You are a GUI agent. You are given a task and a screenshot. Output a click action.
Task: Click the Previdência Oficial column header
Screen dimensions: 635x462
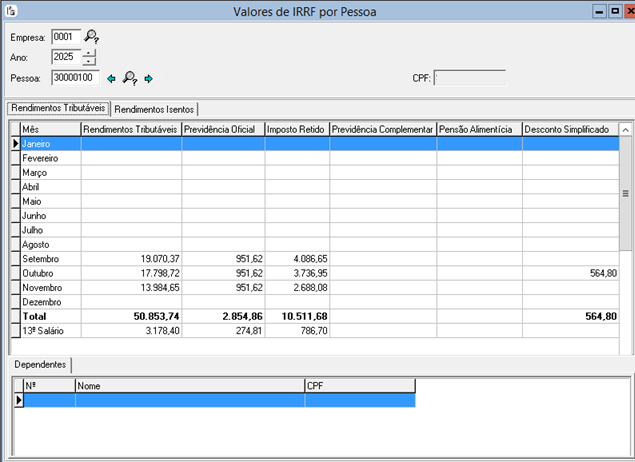point(222,129)
